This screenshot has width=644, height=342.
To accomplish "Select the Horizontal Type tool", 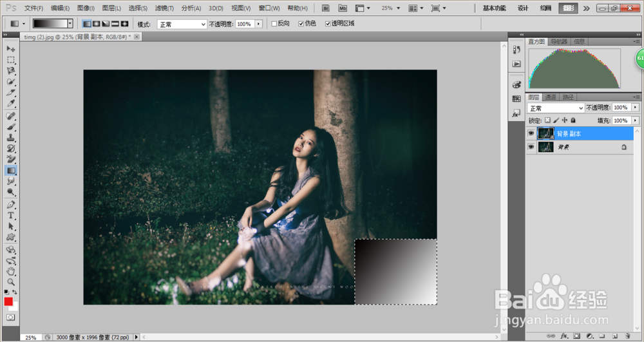I will [11, 215].
